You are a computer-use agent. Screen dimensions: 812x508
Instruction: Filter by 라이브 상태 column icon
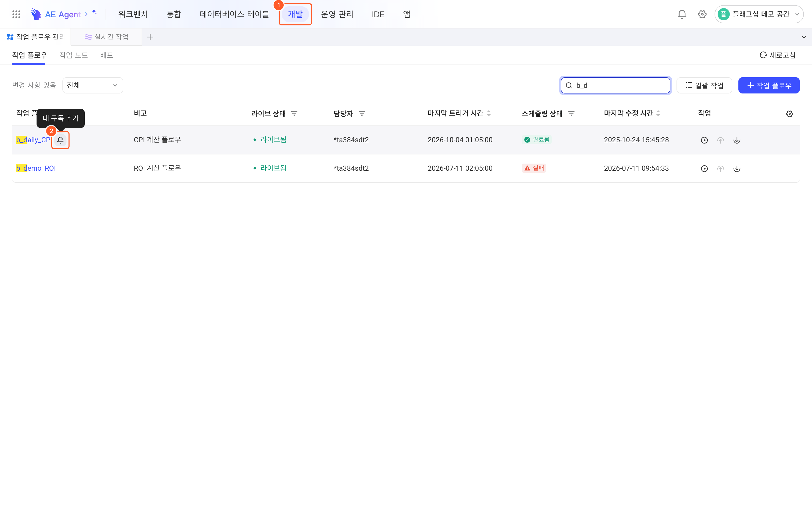click(294, 114)
